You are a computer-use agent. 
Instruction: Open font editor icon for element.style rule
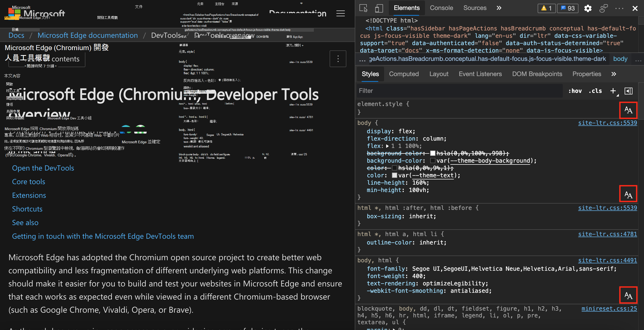click(x=628, y=110)
